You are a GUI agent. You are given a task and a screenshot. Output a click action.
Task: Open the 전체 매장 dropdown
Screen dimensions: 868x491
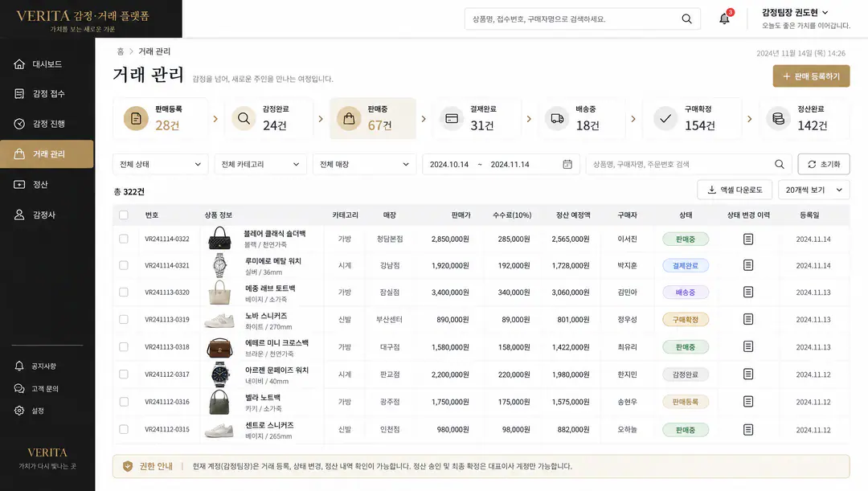(364, 165)
